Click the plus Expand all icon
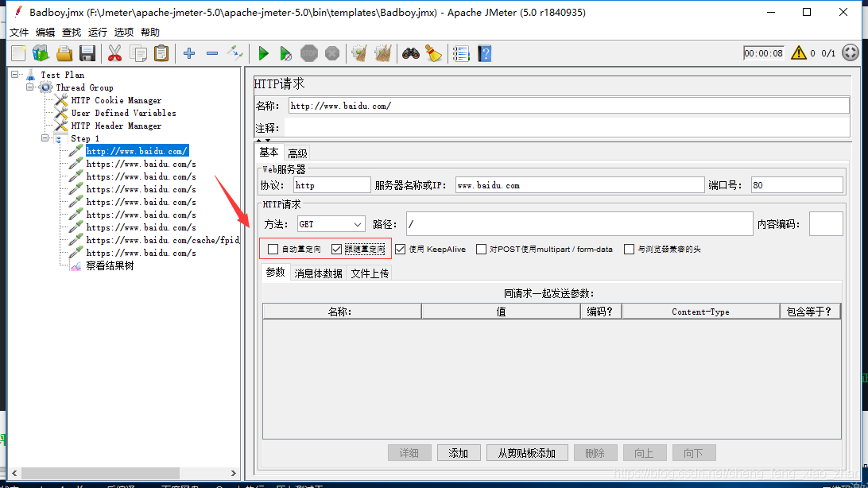The width and height of the screenshot is (868, 488). (x=188, y=54)
